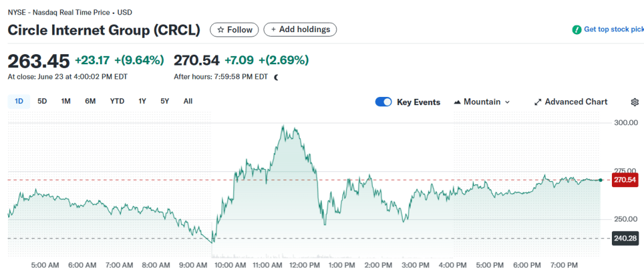Click the NYSE Nasdaq Real Time Price label
The width and height of the screenshot is (644, 272).
[70, 13]
